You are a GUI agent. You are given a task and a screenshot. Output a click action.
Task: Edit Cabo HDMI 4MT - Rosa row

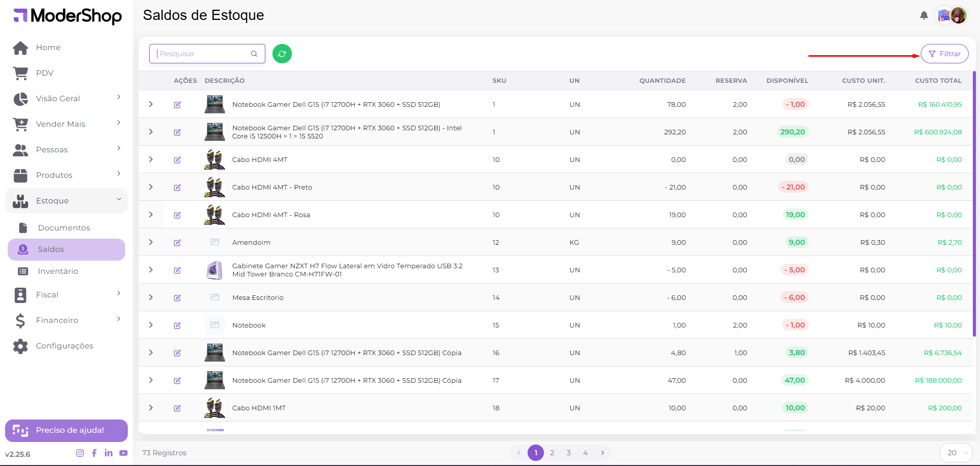tap(177, 215)
